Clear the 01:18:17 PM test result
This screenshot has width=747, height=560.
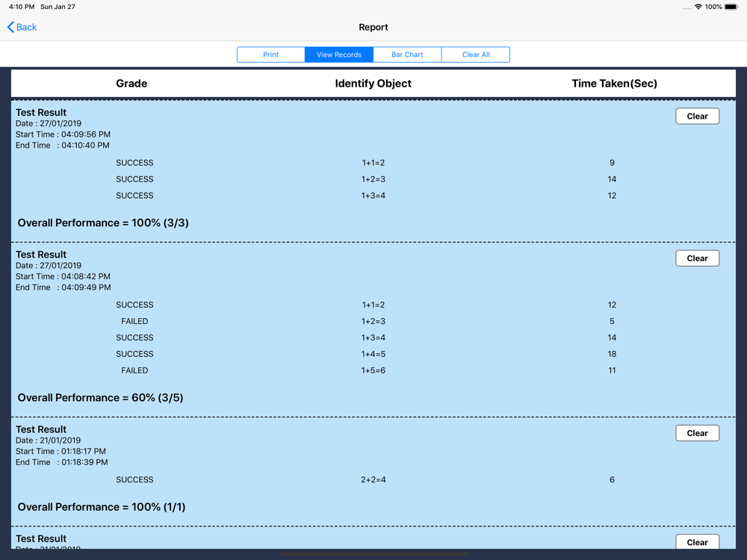pyautogui.click(x=697, y=433)
